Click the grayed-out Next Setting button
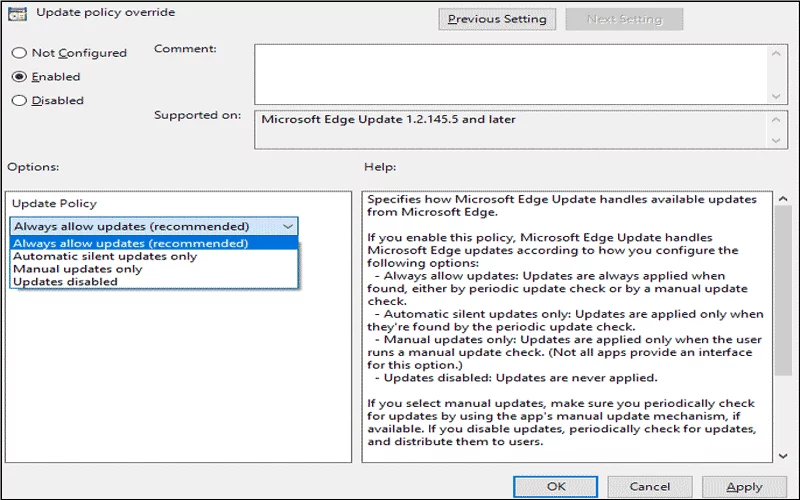 [624, 19]
